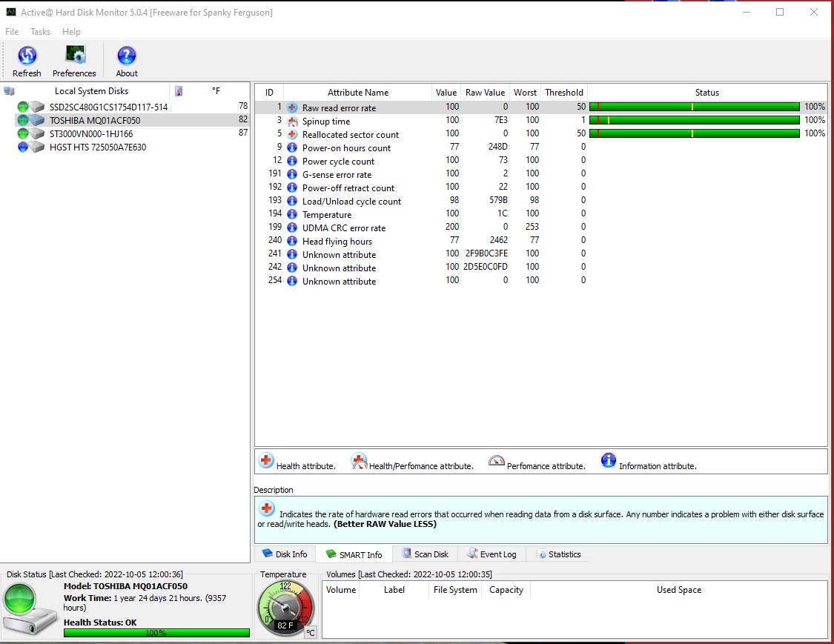
Task: Select the Reallocated sector count row
Action: (x=350, y=135)
